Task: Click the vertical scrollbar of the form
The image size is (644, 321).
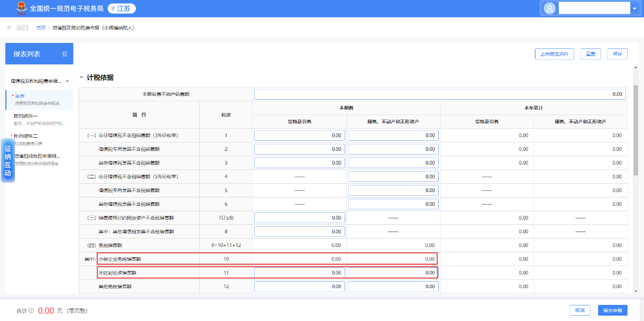Action: (635, 131)
